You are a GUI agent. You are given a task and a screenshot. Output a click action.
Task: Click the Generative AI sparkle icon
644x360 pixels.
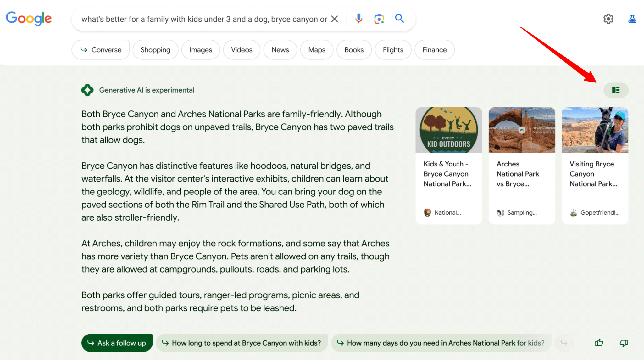(87, 90)
